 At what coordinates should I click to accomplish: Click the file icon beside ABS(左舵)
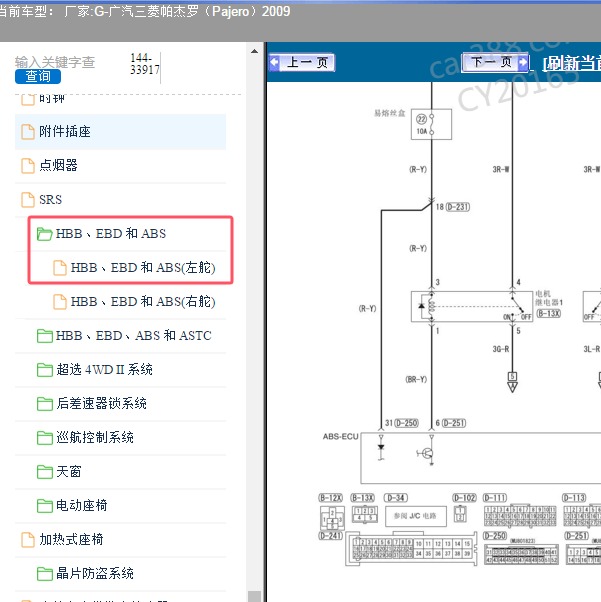click(60, 268)
